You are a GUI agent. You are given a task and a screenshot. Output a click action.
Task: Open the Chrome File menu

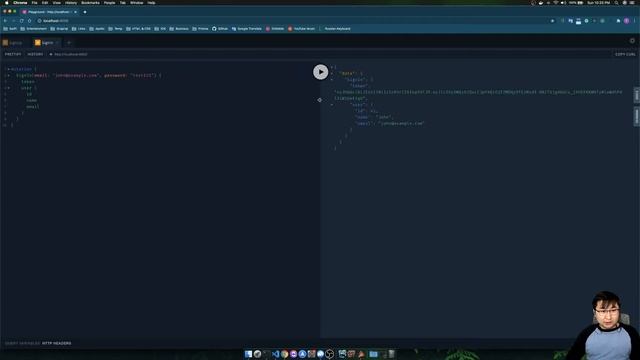(35, 3)
